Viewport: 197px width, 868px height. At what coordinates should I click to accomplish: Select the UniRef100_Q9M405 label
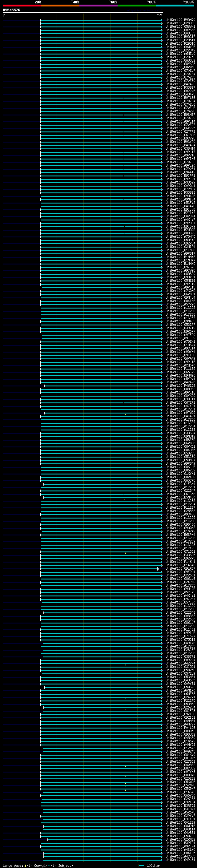coord(180,589)
